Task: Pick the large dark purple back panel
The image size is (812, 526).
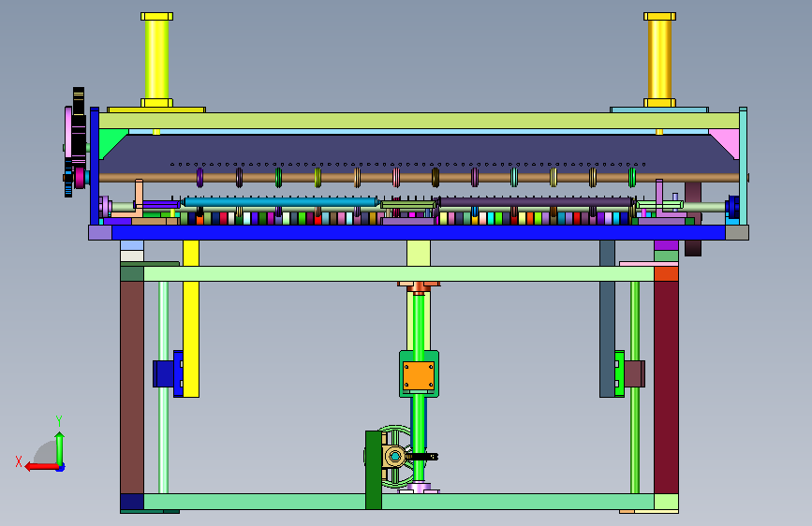Action: click(419, 150)
